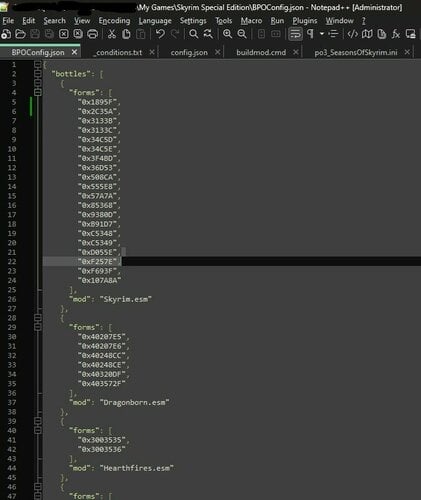Click the Copy toolbar icon
Screen dimensions: 421x500
pyautogui.click(x=126, y=34)
